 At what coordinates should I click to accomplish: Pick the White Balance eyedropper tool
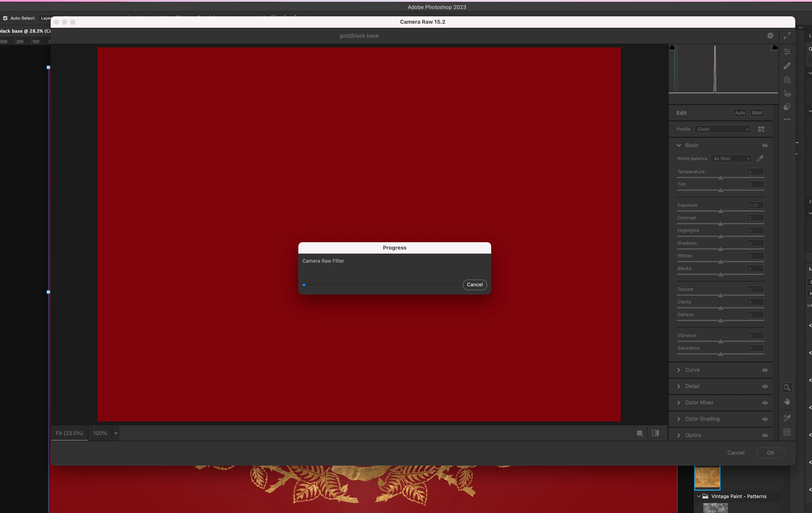(760, 158)
